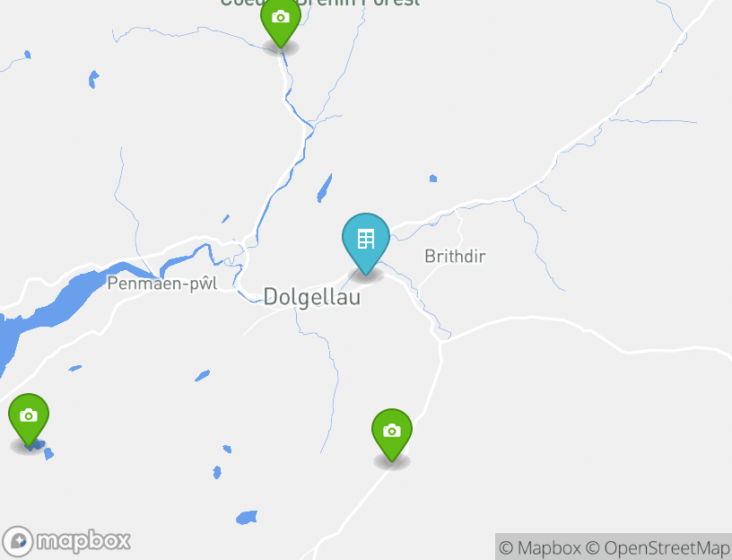Click the partly visible Coed y Brenin Forest label
732x560 pixels.
click(x=319, y=4)
